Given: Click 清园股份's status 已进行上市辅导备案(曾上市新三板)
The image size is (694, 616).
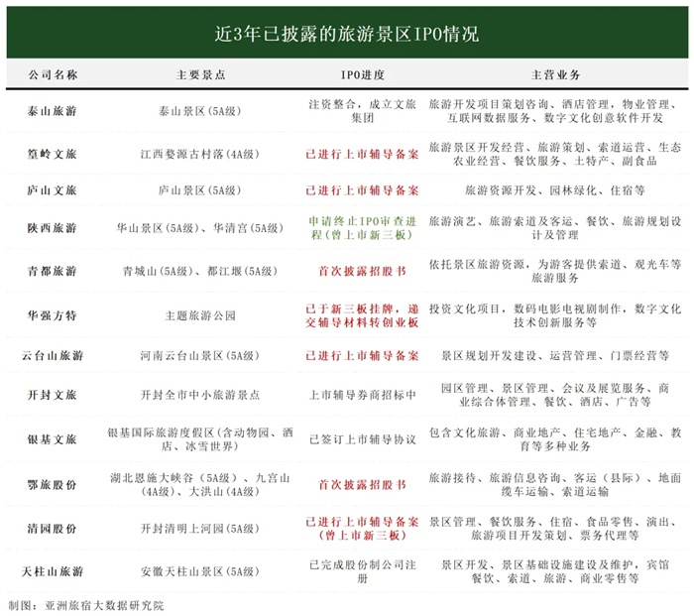Looking at the screenshot, I should 363,529.
